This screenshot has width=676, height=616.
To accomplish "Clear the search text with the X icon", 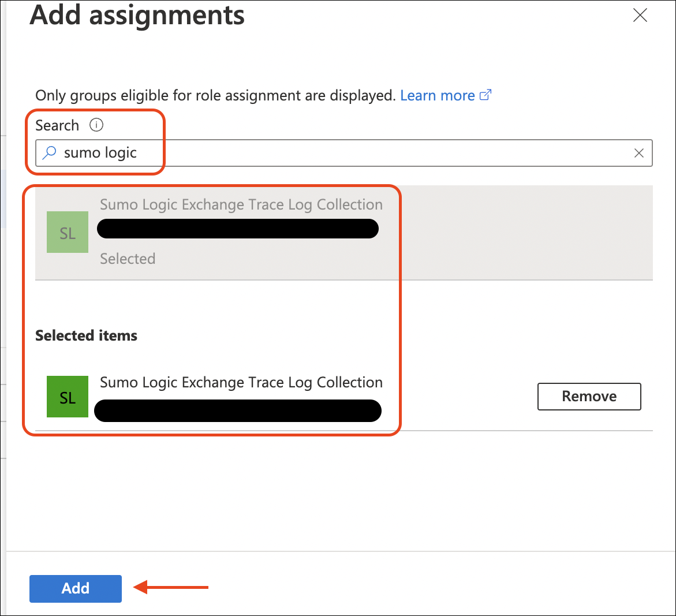I will 639,153.
